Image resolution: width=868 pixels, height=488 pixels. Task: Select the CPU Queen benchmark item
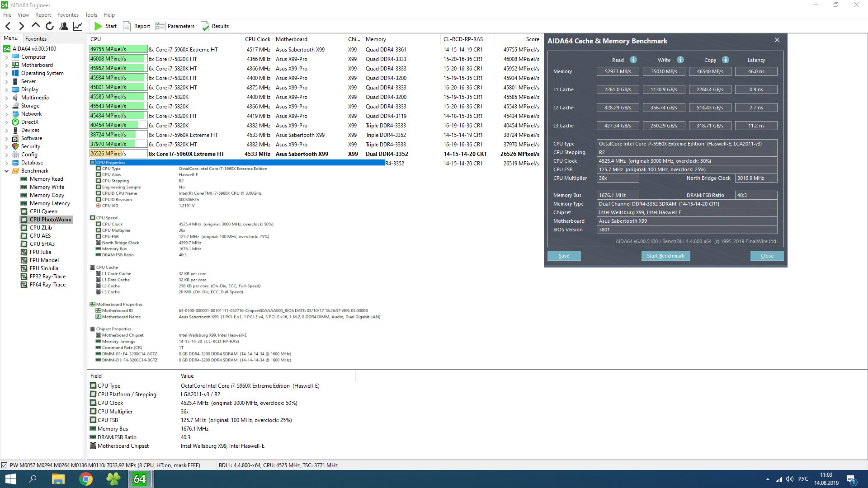pos(43,211)
